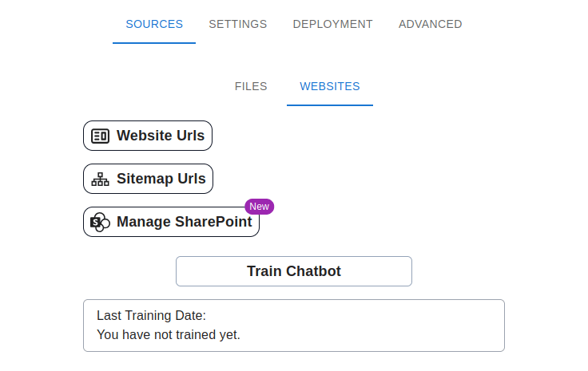Go to the DEPLOYMENT tab

click(332, 24)
